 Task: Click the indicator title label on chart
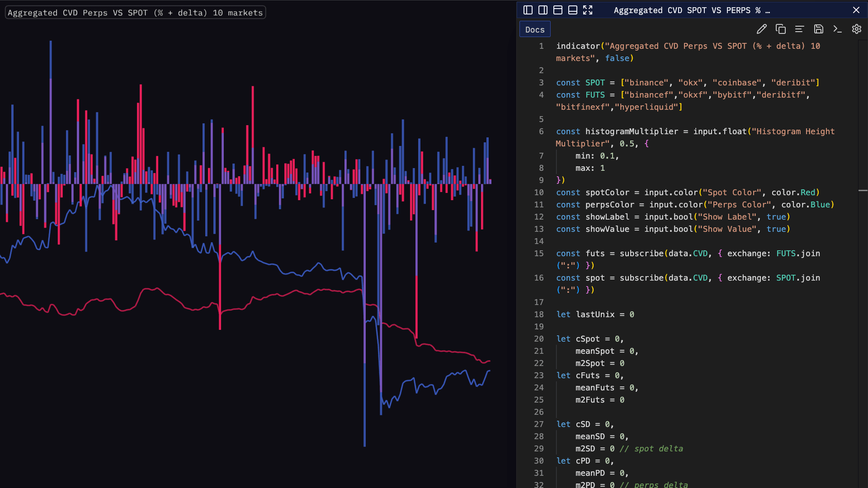coord(135,13)
